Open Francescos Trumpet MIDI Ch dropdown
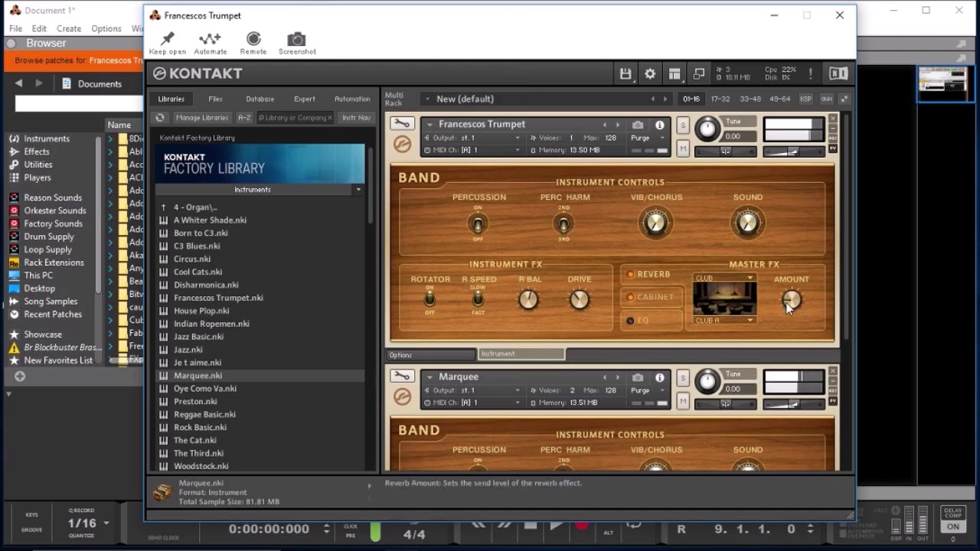This screenshot has height=551, width=980. tap(473, 150)
